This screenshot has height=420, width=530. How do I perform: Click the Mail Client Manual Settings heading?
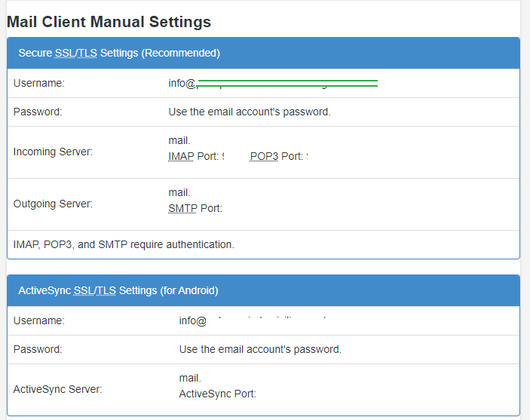coord(109,22)
